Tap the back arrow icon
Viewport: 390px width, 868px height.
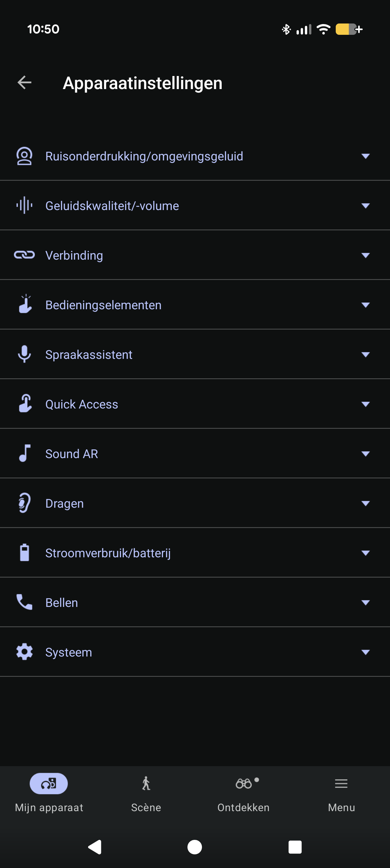pyautogui.click(x=24, y=83)
